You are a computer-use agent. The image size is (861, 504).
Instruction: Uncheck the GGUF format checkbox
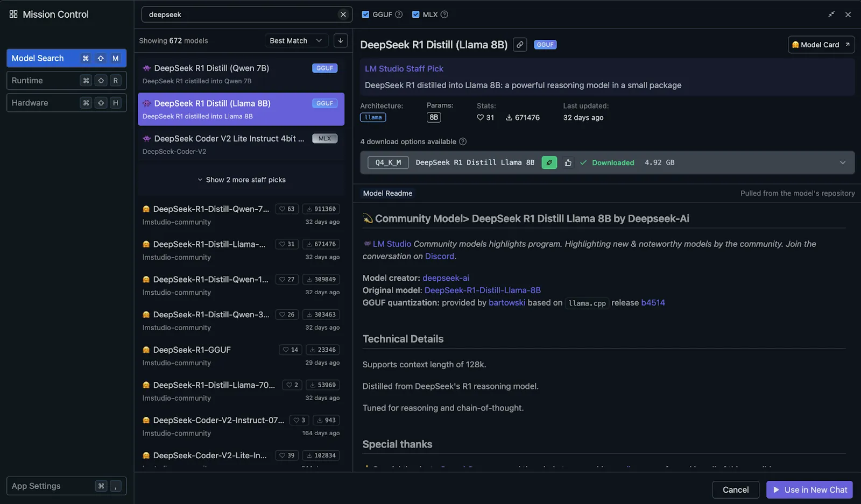365,15
